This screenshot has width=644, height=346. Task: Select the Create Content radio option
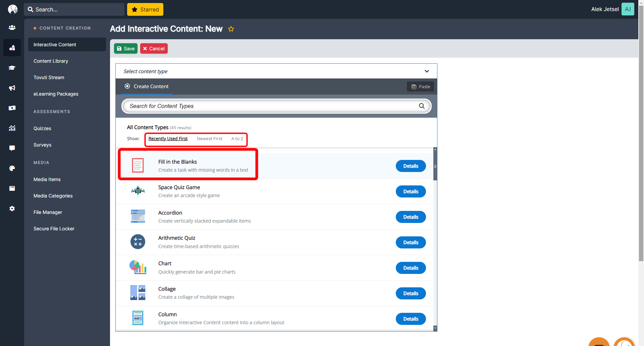click(127, 86)
